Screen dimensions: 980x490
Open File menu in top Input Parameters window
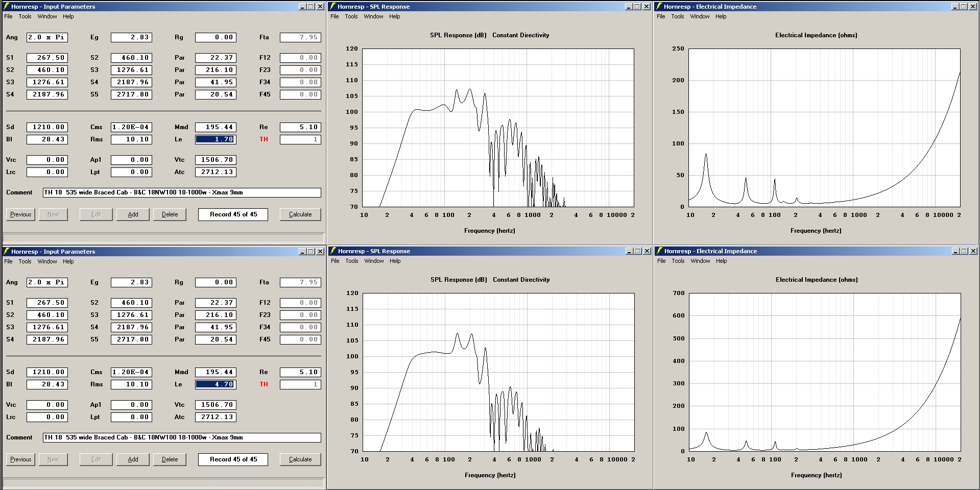point(9,16)
